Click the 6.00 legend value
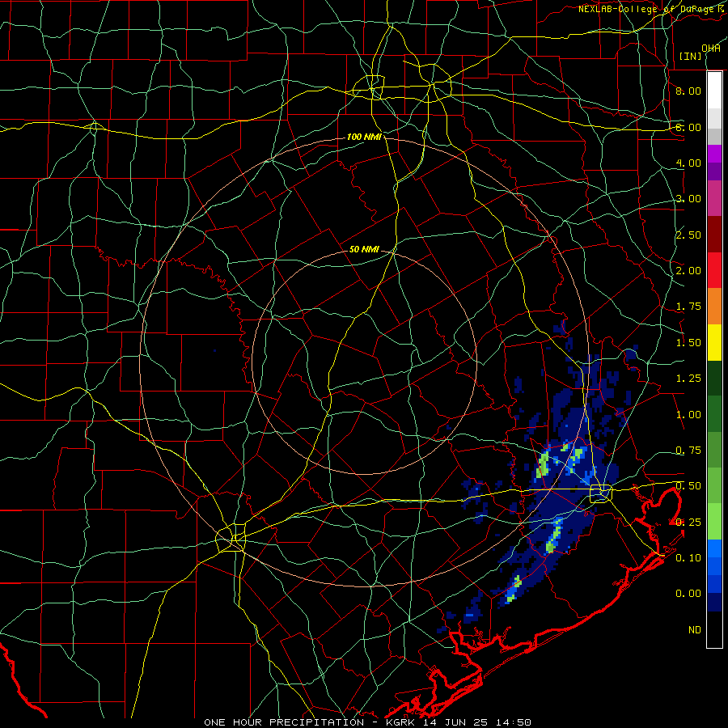 688,127
